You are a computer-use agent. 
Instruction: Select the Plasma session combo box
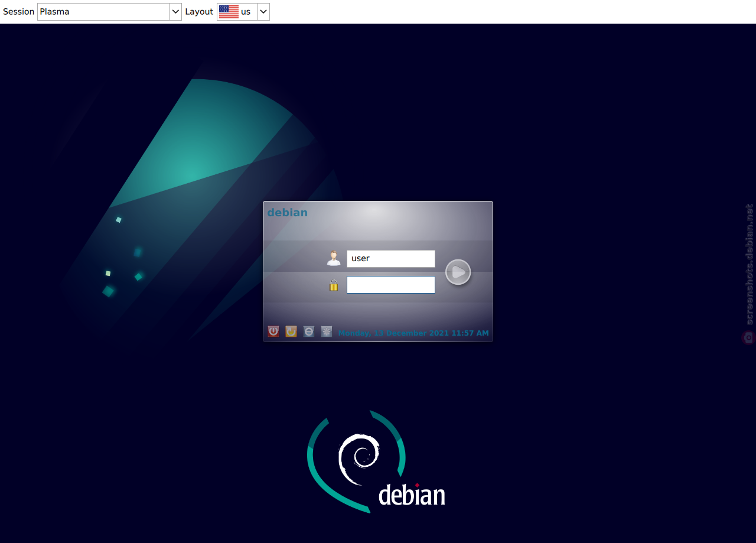[x=109, y=12]
